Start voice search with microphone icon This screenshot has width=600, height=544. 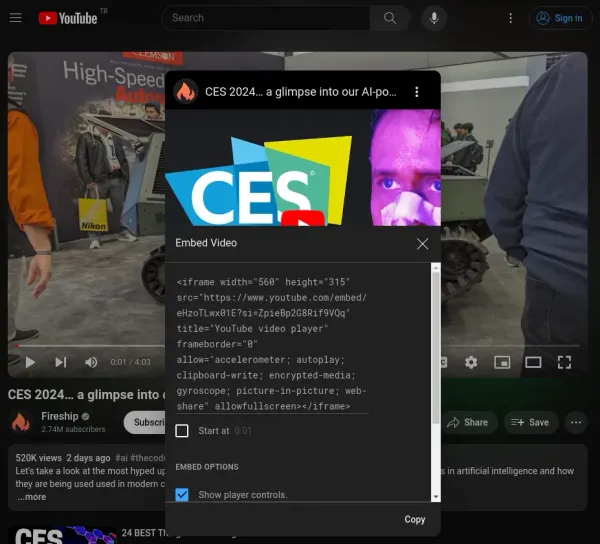coord(434,18)
